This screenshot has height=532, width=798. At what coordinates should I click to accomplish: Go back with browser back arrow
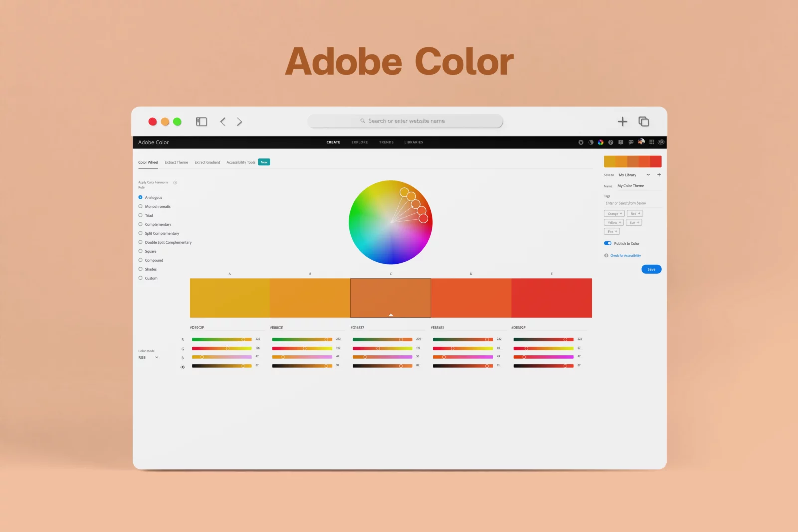[x=223, y=122]
